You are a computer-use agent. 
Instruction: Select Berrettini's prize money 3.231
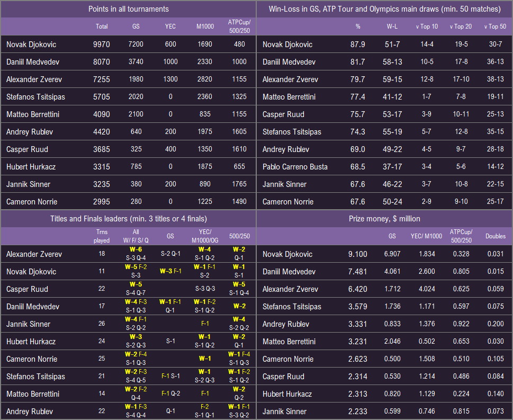(x=357, y=342)
